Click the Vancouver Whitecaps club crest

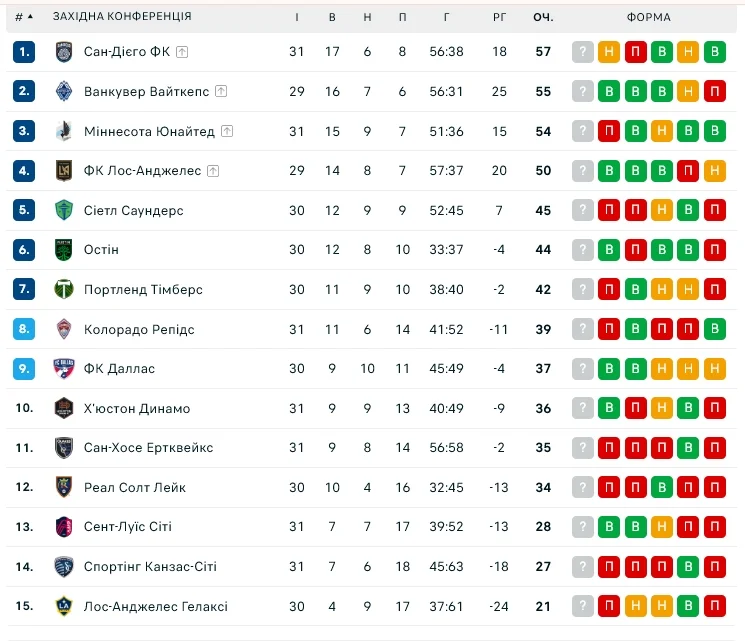coord(64,92)
